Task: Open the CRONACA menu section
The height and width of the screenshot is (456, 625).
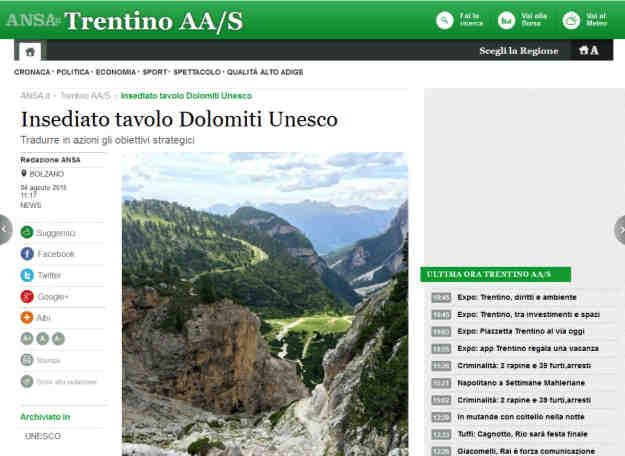Action: point(32,72)
